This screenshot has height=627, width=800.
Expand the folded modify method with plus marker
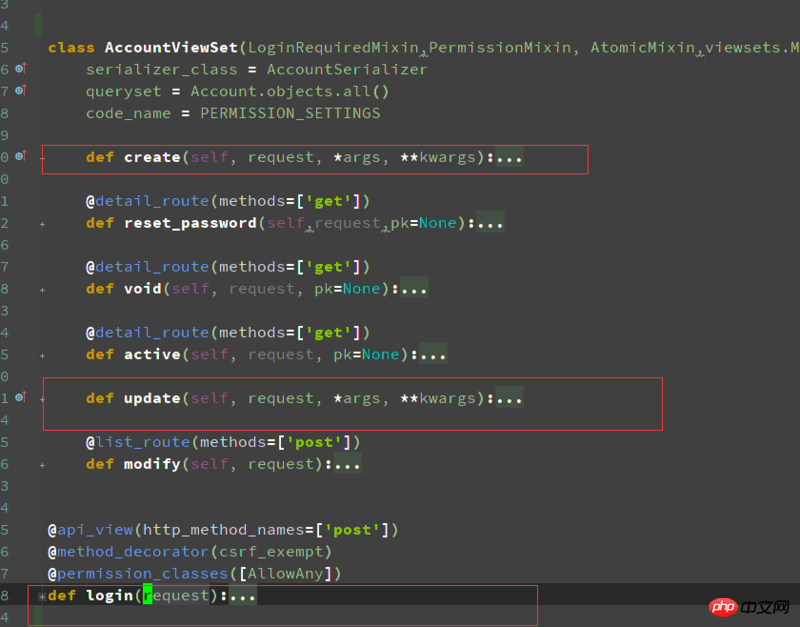(42, 465)
